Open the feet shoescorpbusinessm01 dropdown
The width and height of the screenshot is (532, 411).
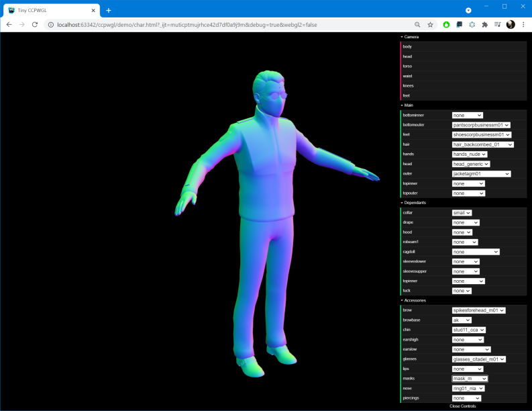point(482,135)
